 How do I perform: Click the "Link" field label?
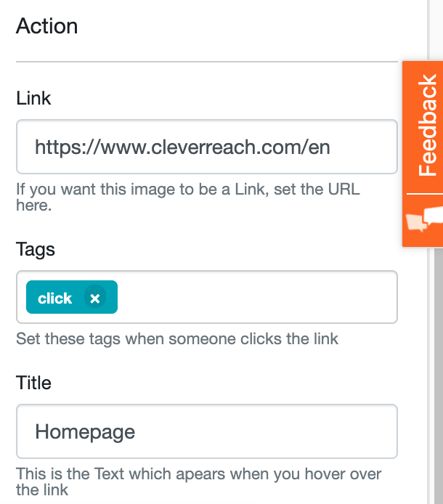click(x=33, y=99)
